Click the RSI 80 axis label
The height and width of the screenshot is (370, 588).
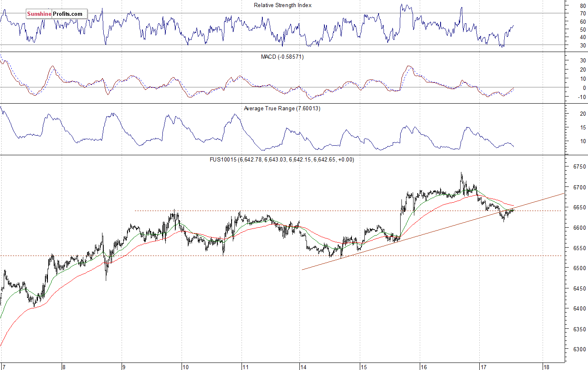[x=583, y=6]
